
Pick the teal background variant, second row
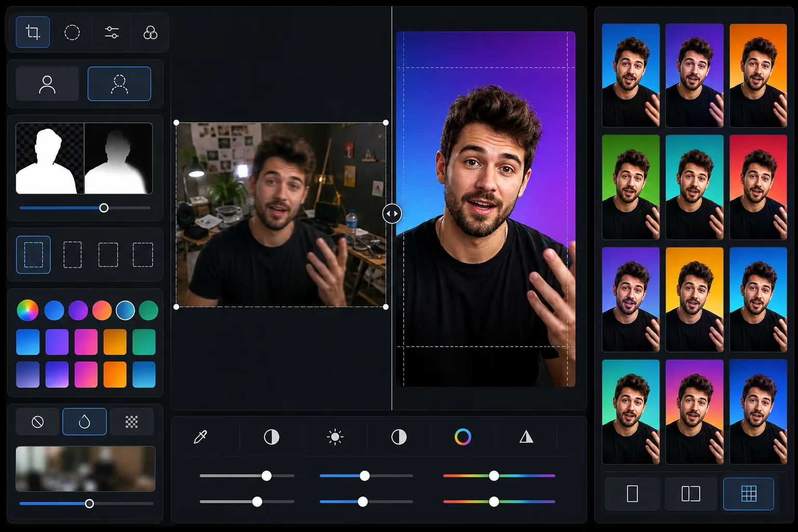coord(695,187)
